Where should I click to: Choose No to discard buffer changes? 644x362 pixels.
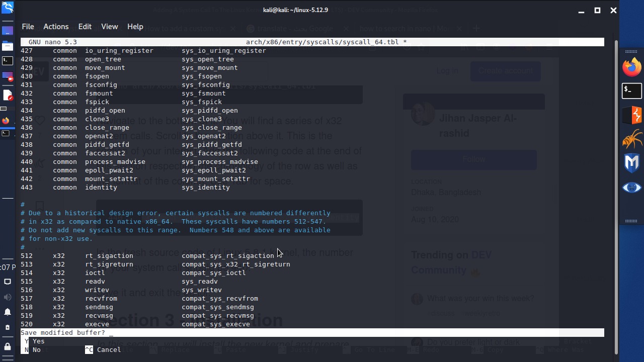pyautogui.click(x=32, y=350)
